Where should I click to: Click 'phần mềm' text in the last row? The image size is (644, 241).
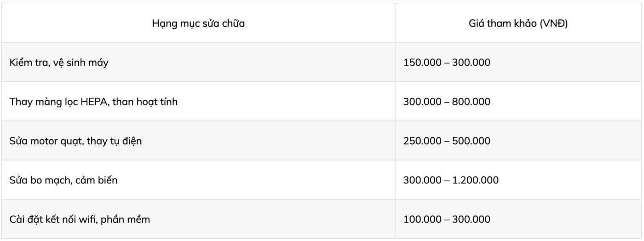[x=127, y=219]
